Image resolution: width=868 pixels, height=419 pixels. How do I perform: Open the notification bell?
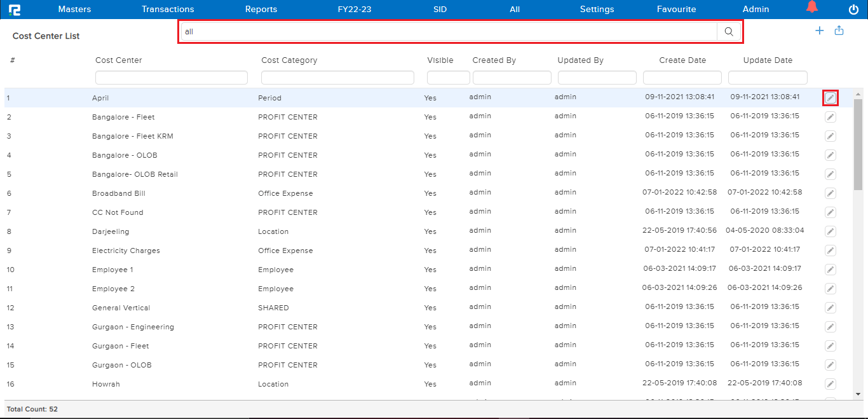811,8
